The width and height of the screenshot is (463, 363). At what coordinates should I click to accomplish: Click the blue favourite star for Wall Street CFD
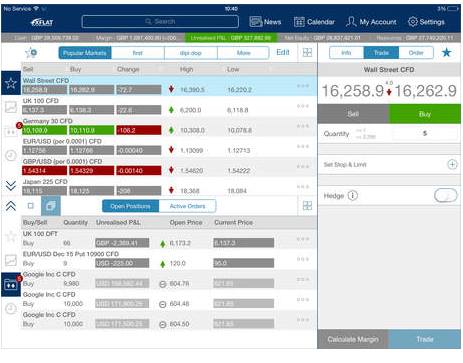pos(446,52)
